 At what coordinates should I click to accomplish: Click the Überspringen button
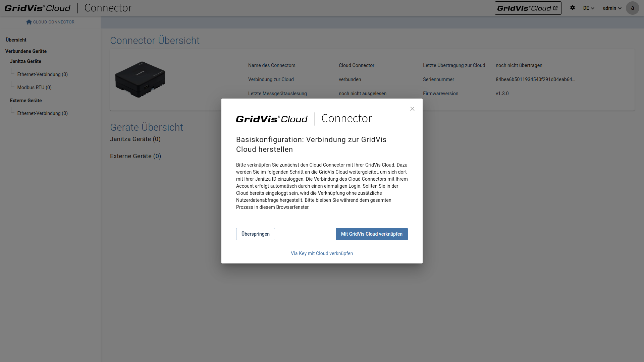256,234
